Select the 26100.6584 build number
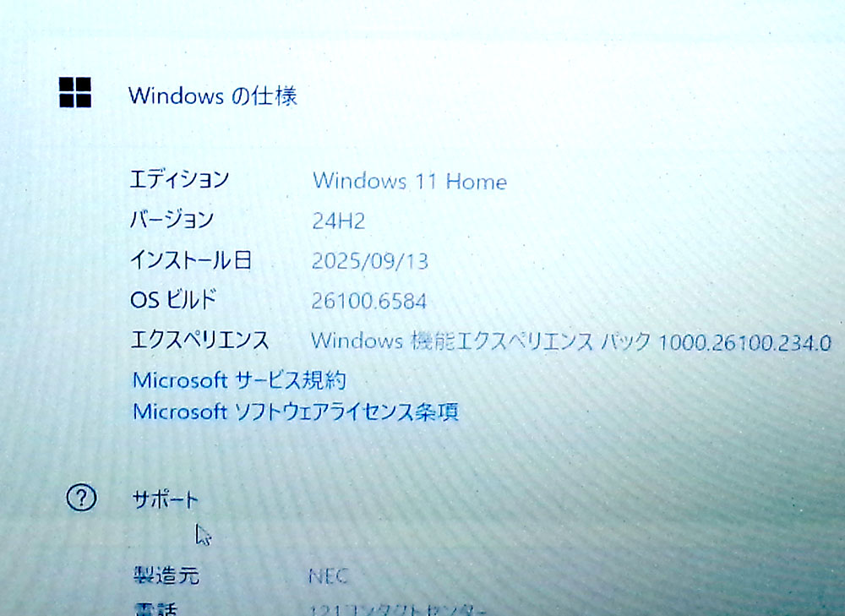Image resolution: width=845 pixels, height=616 pixels. coord(369,301)
